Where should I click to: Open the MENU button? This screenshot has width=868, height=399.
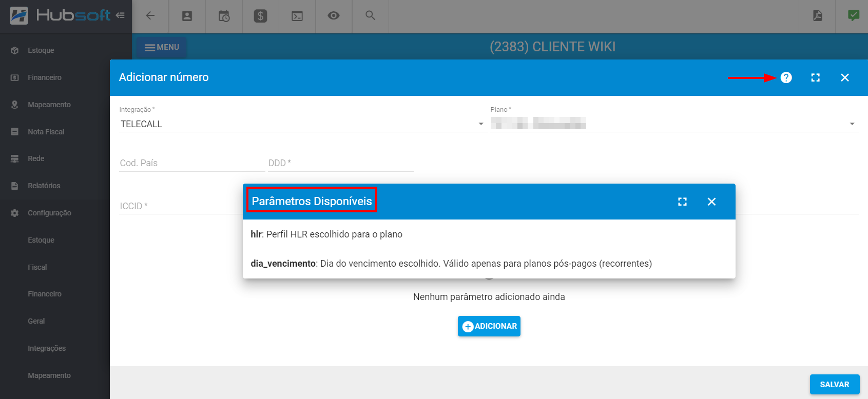coord(162,47)
